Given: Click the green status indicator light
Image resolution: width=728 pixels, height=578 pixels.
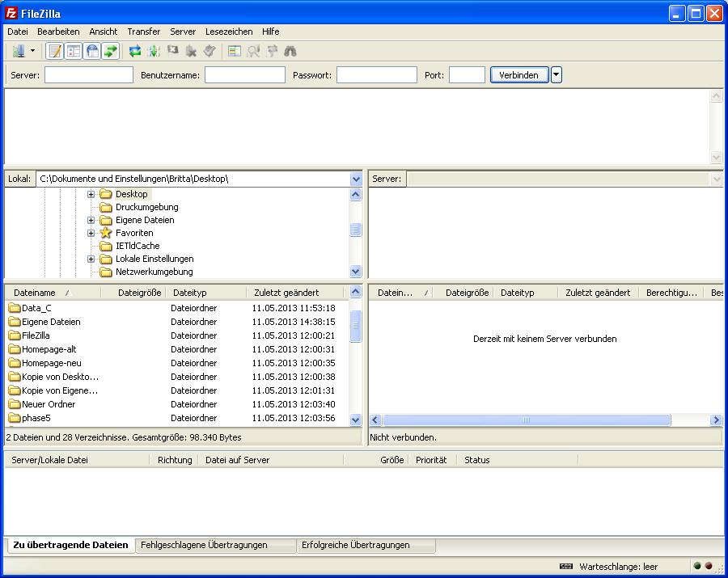Looking at the screenshot, I should pyautogui.click(x=697, y=566).
